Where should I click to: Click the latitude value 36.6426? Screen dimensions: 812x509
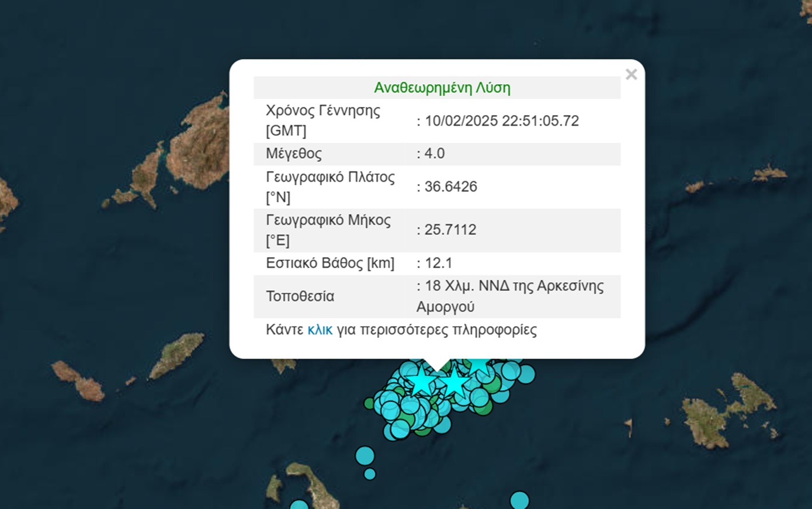[x=450, y=186]
